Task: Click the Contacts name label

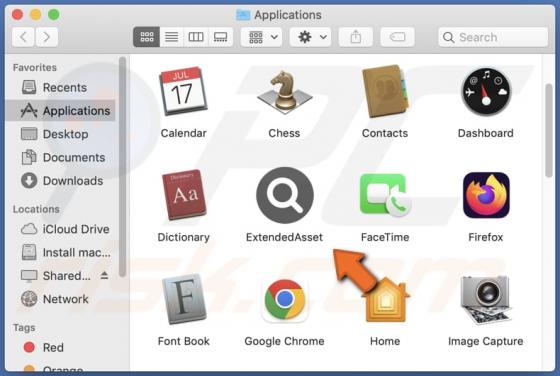Action: pyautogui.click(x=385, y=133)
